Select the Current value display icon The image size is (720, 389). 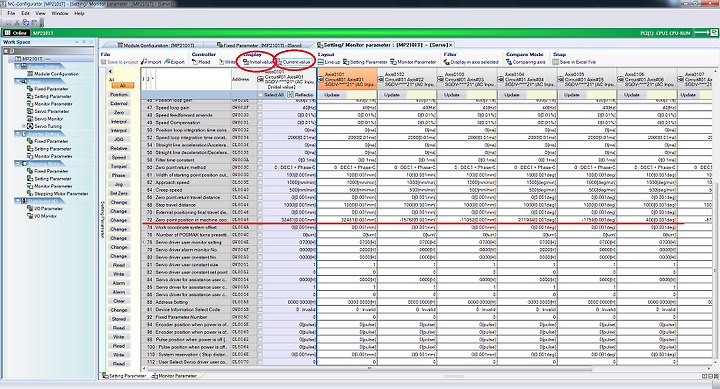(x=280, y=62)
